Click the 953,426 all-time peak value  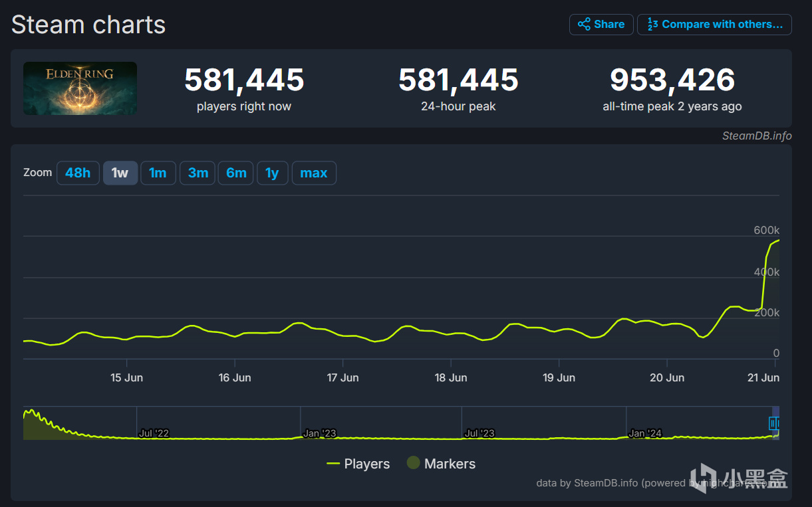[x=672, y=80]
